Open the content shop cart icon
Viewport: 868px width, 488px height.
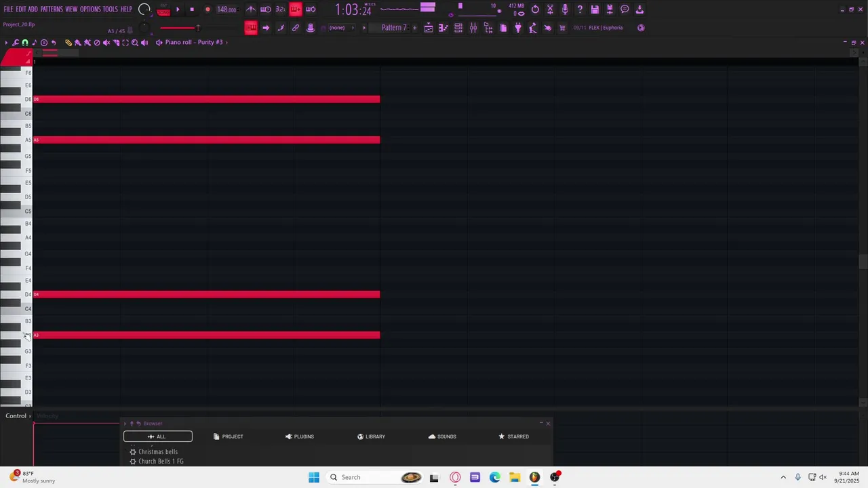click(562, 28)
